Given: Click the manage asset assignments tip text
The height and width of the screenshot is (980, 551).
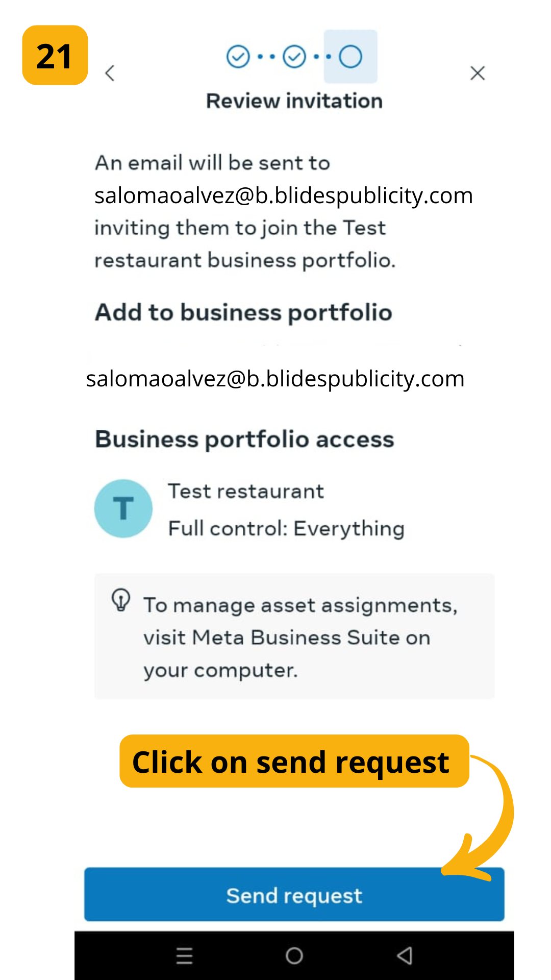Looking at the screenshot, I should point(300,638).
